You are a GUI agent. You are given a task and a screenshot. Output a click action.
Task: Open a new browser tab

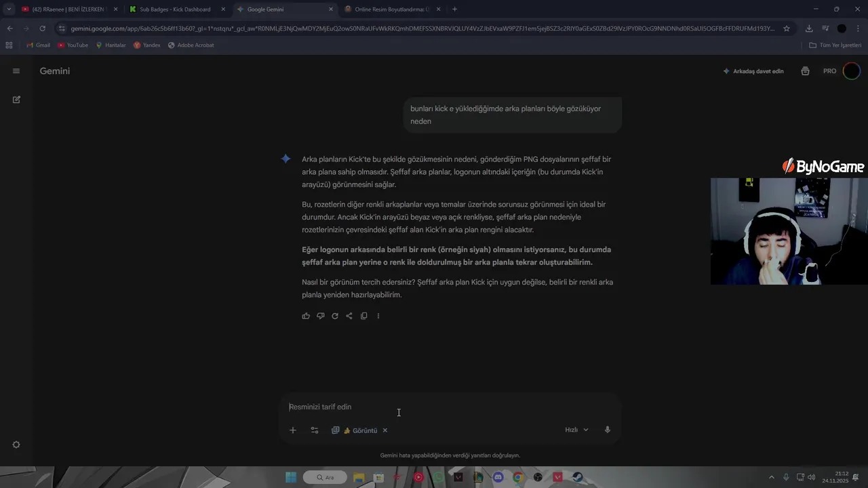[454, 9]
